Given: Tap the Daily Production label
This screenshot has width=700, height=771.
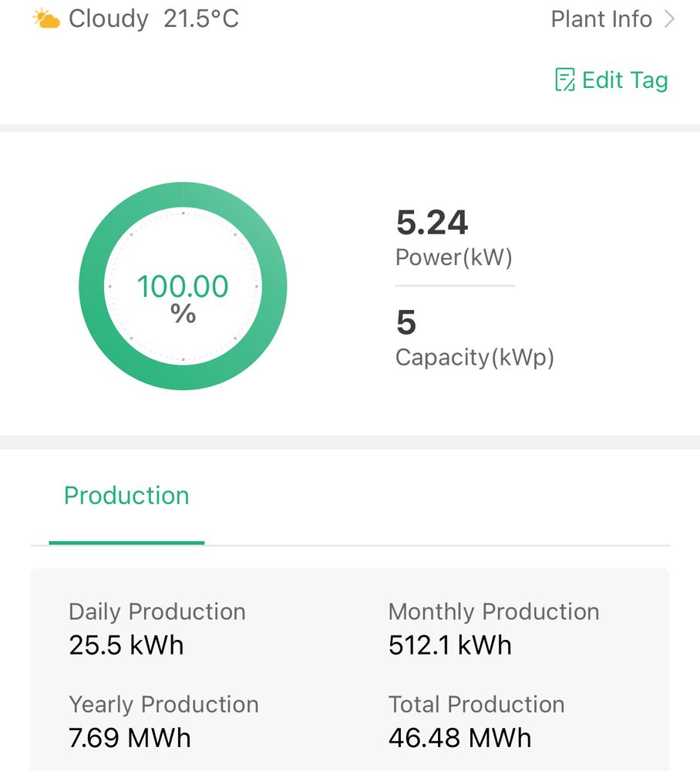Looking at the screenshot, I should [x=157, y=612].
